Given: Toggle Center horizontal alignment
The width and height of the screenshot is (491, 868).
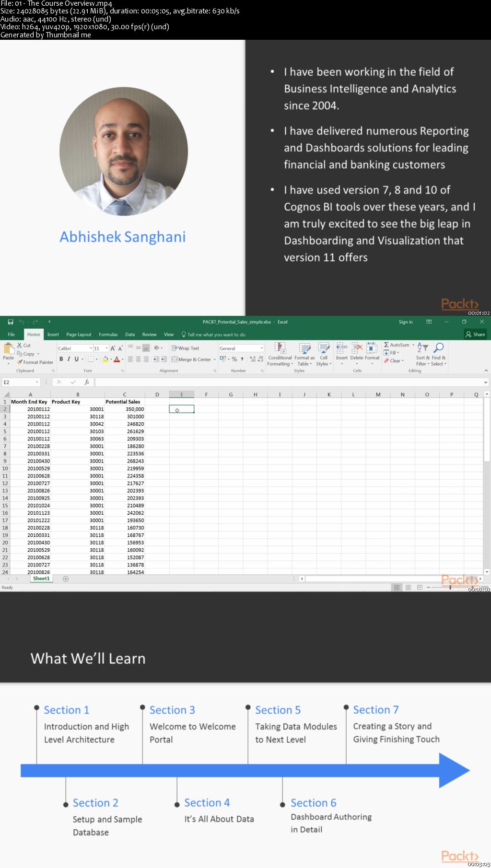Looking at the screenshot, I should 138,359.
